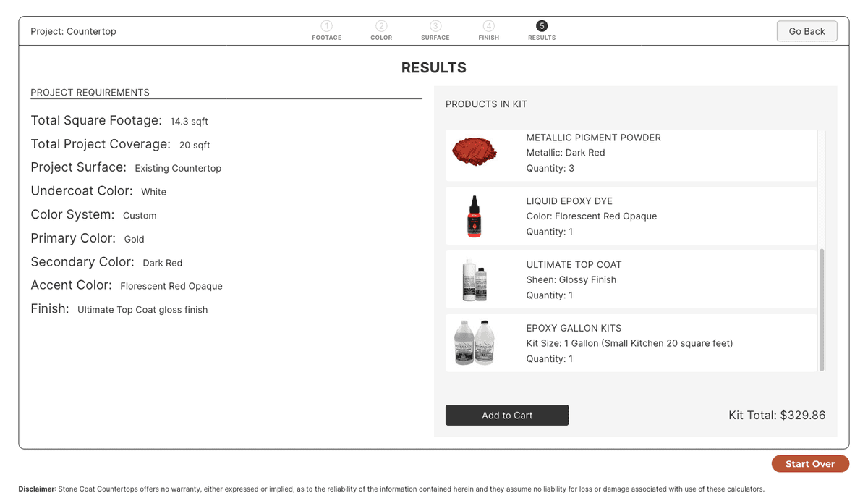Click the Ultimate Top Coat product image

475,279
